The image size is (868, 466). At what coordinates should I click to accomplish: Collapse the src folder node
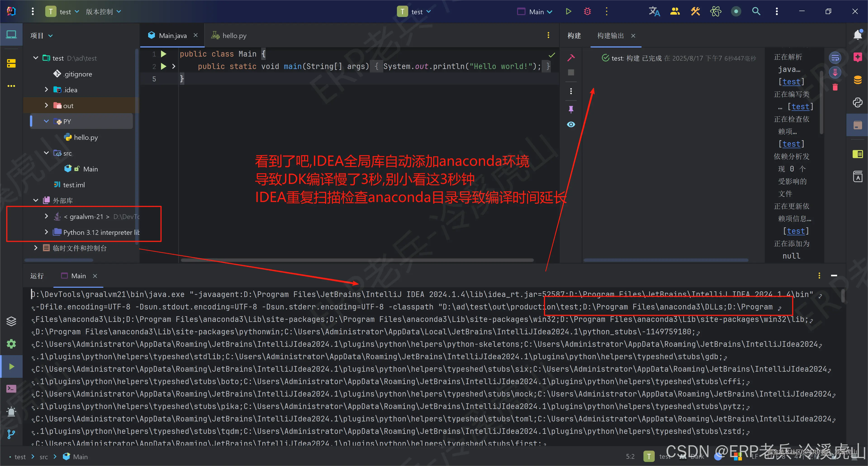pos(47,153)
